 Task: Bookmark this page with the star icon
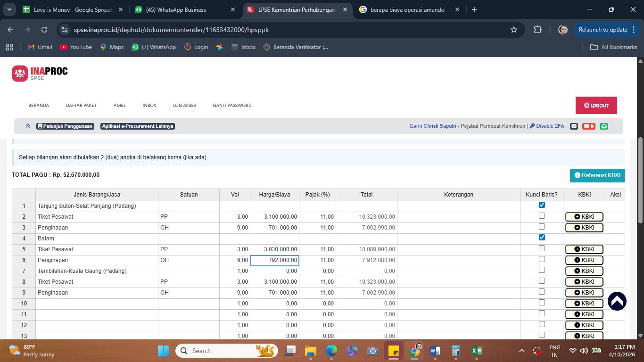pos(514,30)
